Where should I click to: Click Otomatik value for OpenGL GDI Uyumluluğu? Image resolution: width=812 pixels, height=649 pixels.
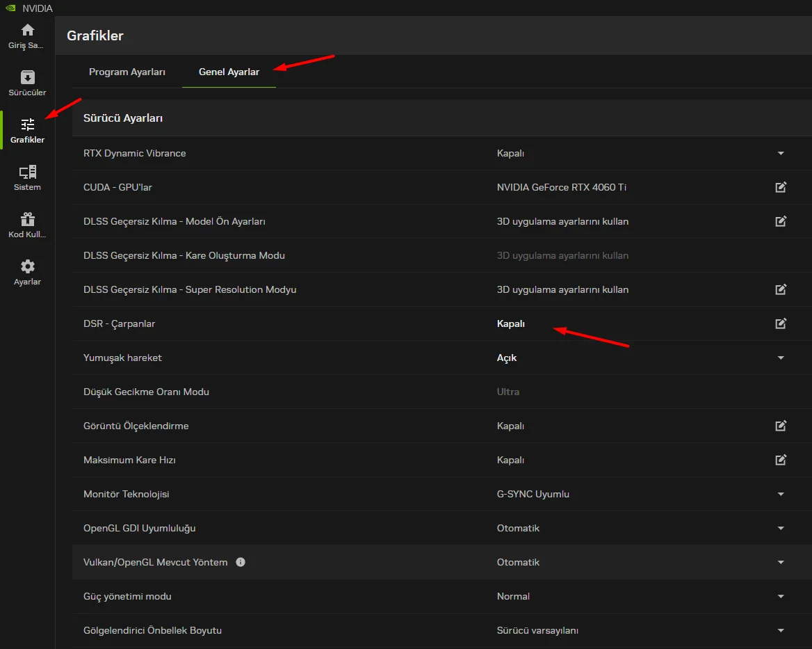[x=518, y=529]
